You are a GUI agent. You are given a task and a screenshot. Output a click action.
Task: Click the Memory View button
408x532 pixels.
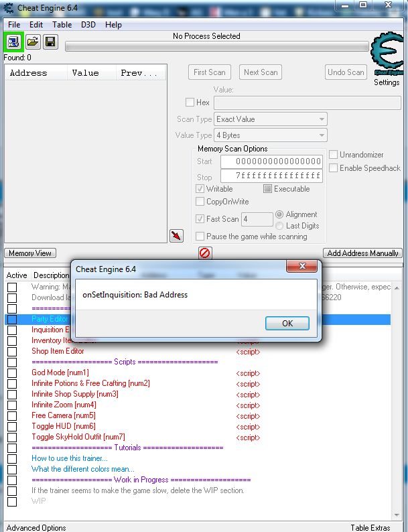pyautogui.click(x=30, y=253)
